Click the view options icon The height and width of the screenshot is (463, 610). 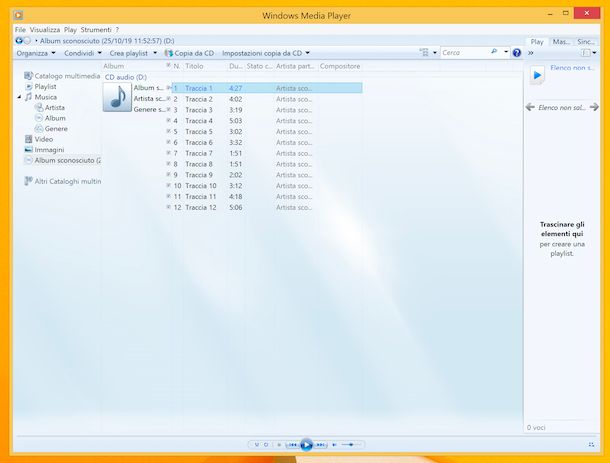[424, 52]
